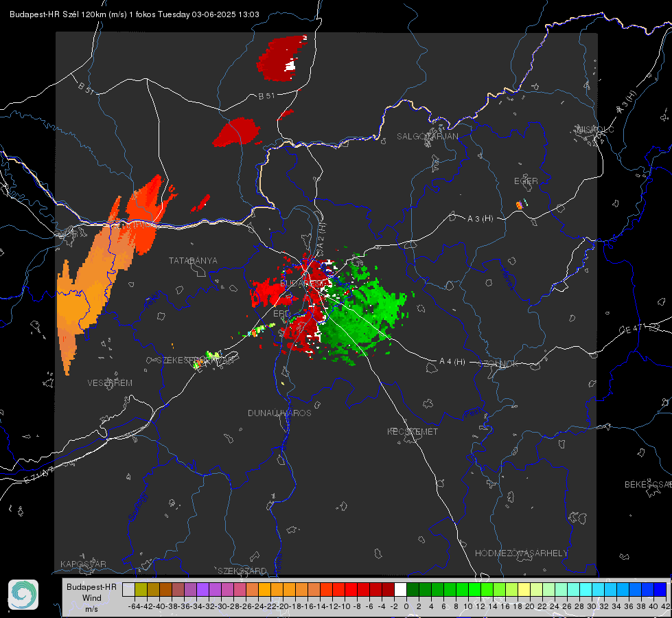
Task: Click the SALGOTARJAN city label
Action: pos(427,137)
